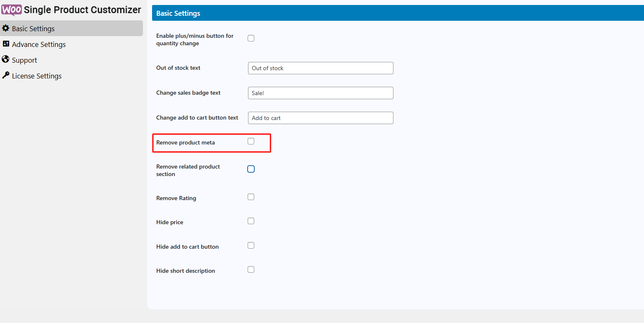Click the Basic Settings blue header bar
Image resolution: width=644 pixels, height=323 pixels.
[398, 13]
